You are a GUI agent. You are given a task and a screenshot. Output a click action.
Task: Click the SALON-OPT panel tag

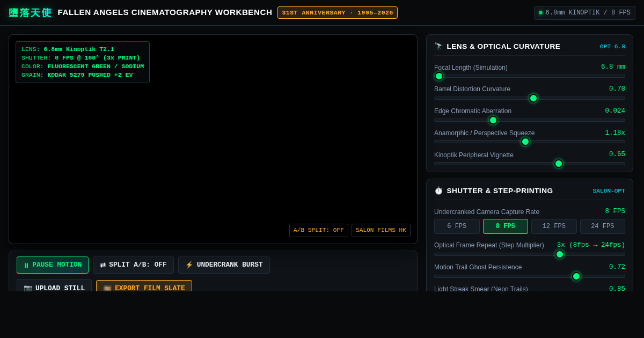click(609, 191)
